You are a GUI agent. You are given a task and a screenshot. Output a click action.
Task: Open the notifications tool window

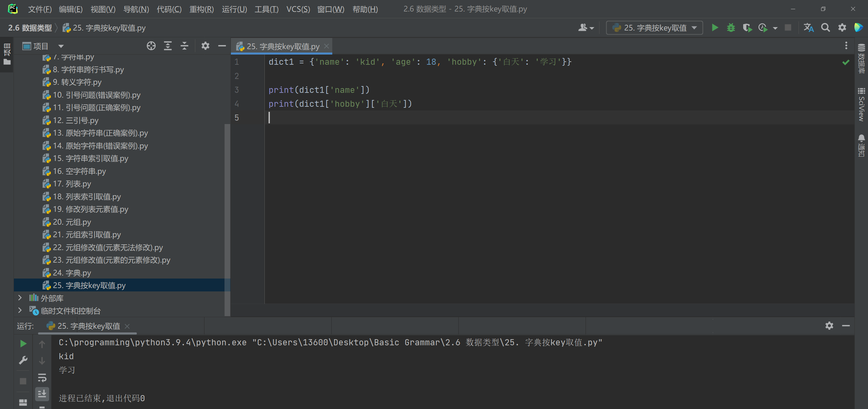(861, 146)
